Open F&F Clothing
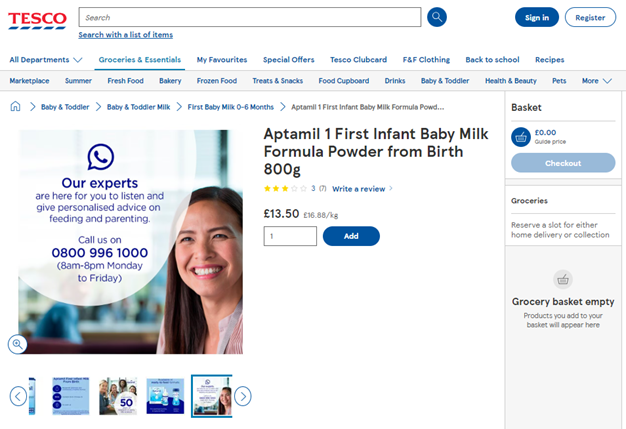This screenshot has height=429, width=626. pos(426,60)
